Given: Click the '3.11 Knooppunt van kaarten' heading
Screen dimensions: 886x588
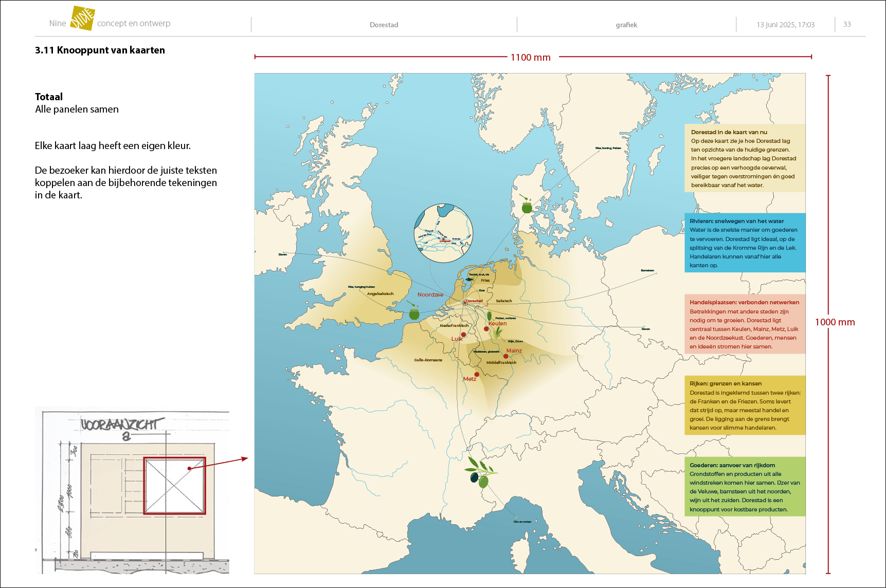Looking at the screenshot, I should tap(100, 50).
